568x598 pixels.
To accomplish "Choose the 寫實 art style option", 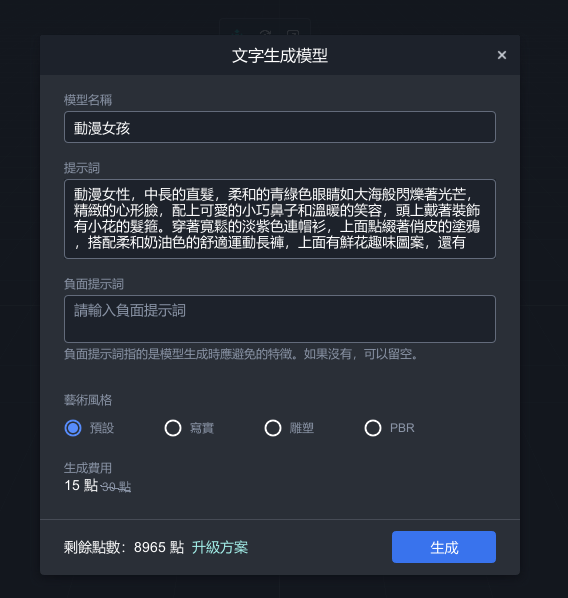I will (x=173, y=428).
